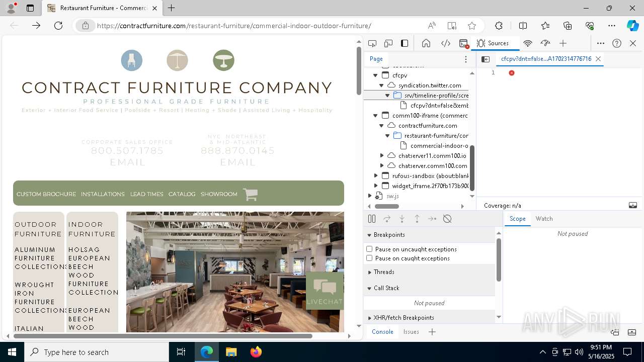The width and height of the screenshot is (644, 362).
Task: Click the shopping cart icon
Action: click(x=251, y=194)
